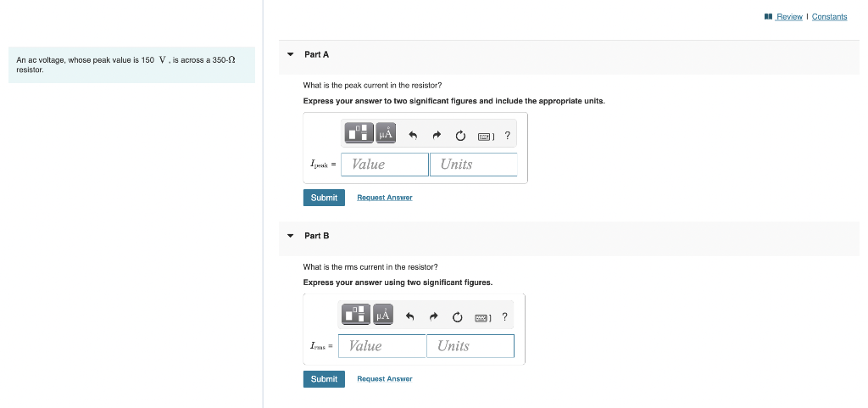The height and width of the screenshot is (408, 868).
Task: Undo last entry in Part A
Action: point(413,135)
